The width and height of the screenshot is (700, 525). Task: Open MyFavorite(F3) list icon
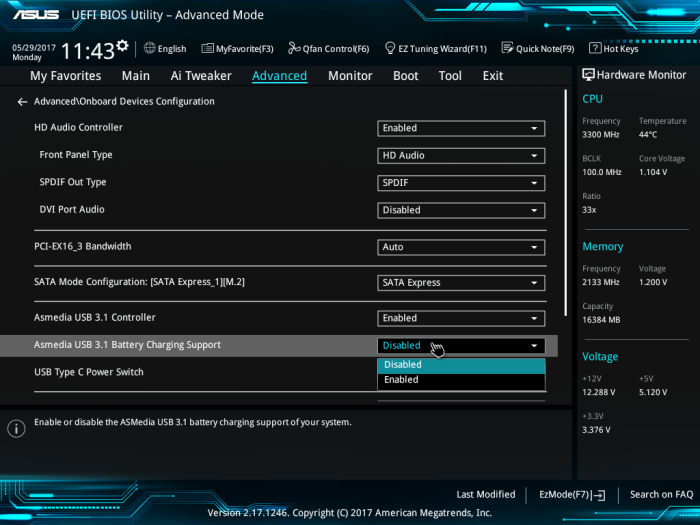207,48
